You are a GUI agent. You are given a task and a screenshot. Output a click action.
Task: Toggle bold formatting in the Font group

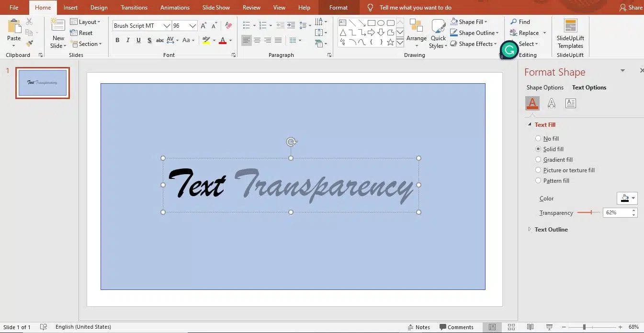pyautogui.click(x=117, y=40)
